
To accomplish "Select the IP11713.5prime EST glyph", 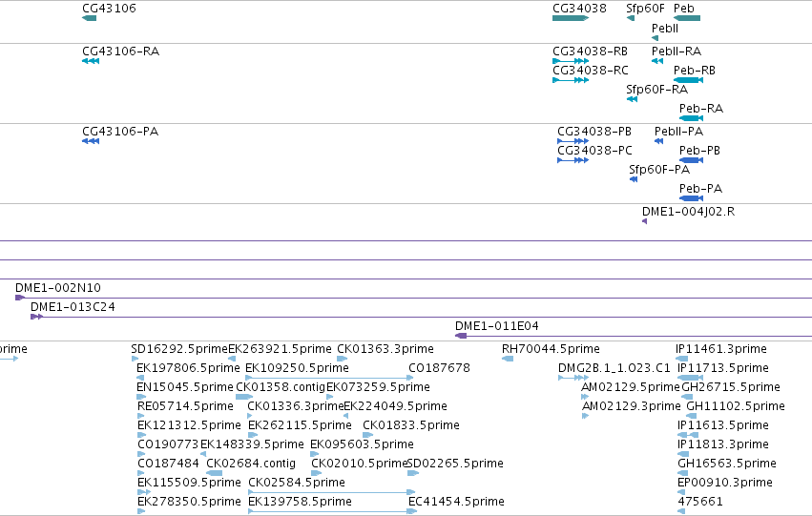I will (691, 378).
